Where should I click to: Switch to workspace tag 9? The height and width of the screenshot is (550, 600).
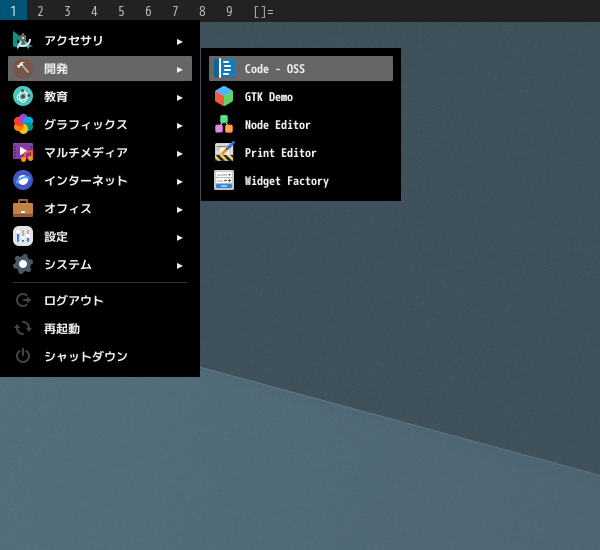click(x=229, y=11)
